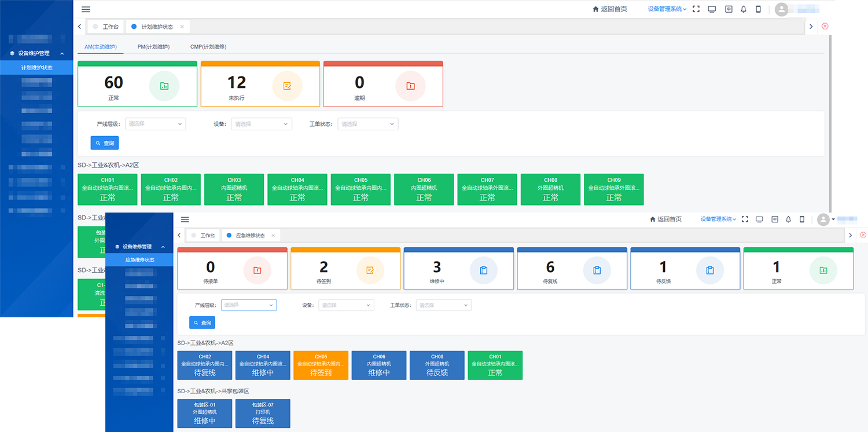The width and height of the screenshot is (868, 432).
Task: Click the green chart icon on the 60 正常 card
Action: tap(164, 86)
